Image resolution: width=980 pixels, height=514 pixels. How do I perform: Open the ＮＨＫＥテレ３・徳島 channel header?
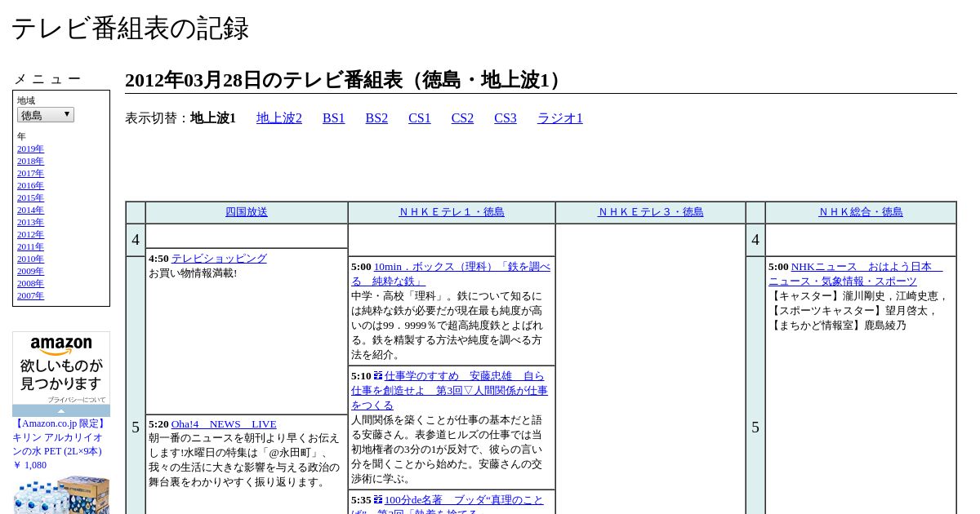(651, 212)
